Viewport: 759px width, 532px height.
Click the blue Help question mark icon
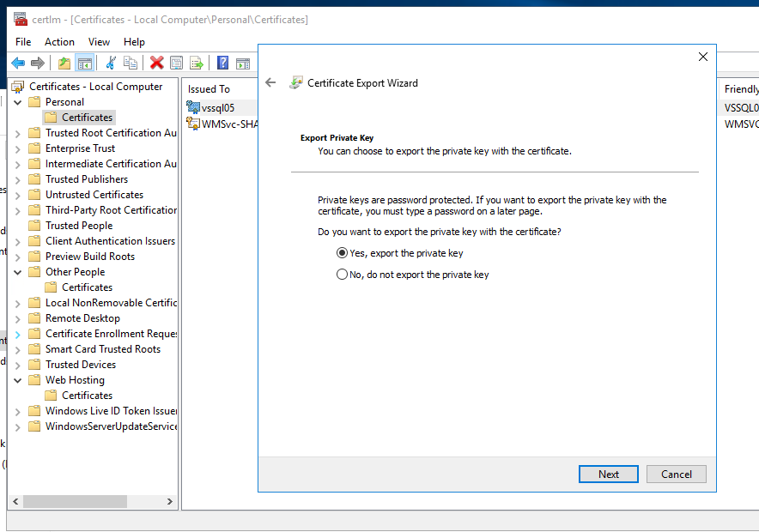click(x=222, y=63)
